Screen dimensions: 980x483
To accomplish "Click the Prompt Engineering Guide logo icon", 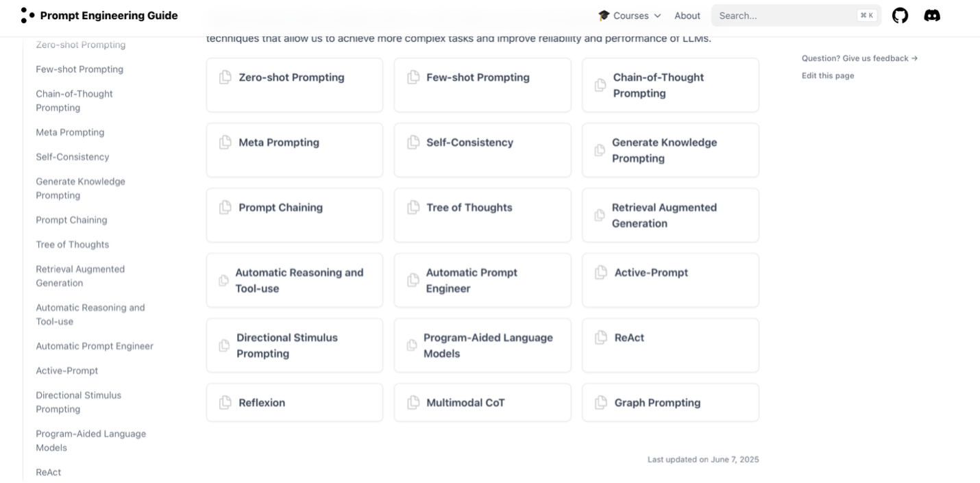I will click(x=25, y=14).
